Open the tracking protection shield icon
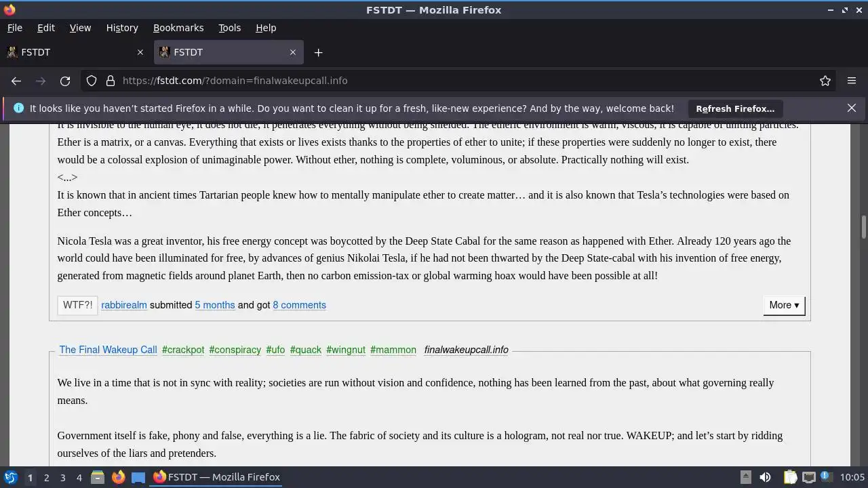This screenshot has height=488, width=868. point(92,81)
